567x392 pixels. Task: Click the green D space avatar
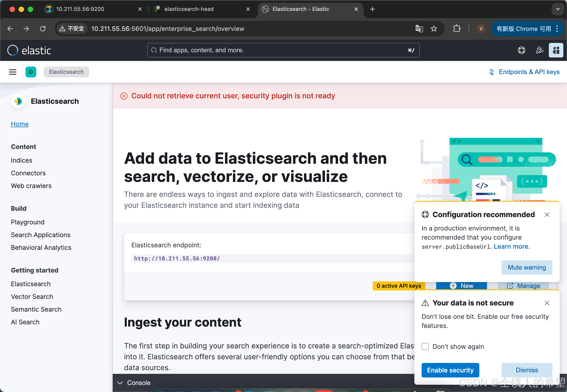point(31,72)
